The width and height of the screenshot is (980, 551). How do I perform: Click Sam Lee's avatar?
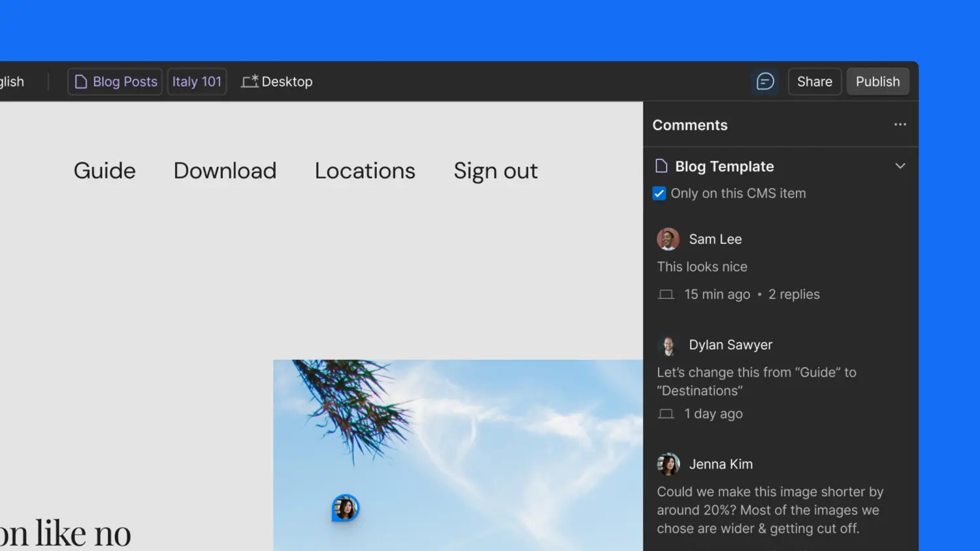pyautogui.click(x=668, y=239)
